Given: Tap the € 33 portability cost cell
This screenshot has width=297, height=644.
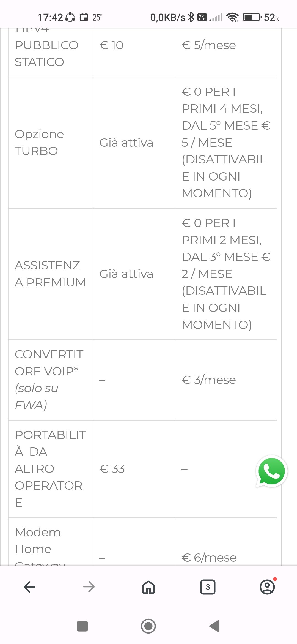Looking at the screenshot, I should (x=112, y=469).
